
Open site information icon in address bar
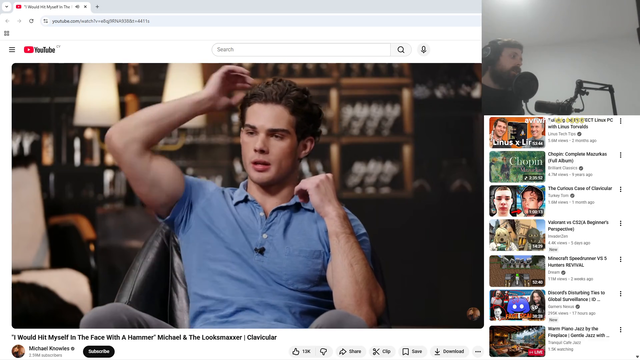click(46, 21)
